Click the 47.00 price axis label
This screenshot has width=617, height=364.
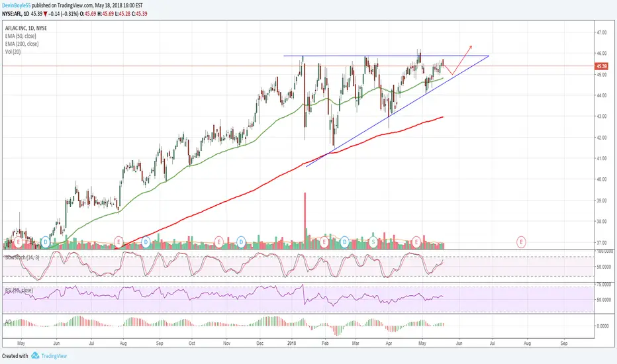click(601, 32)
